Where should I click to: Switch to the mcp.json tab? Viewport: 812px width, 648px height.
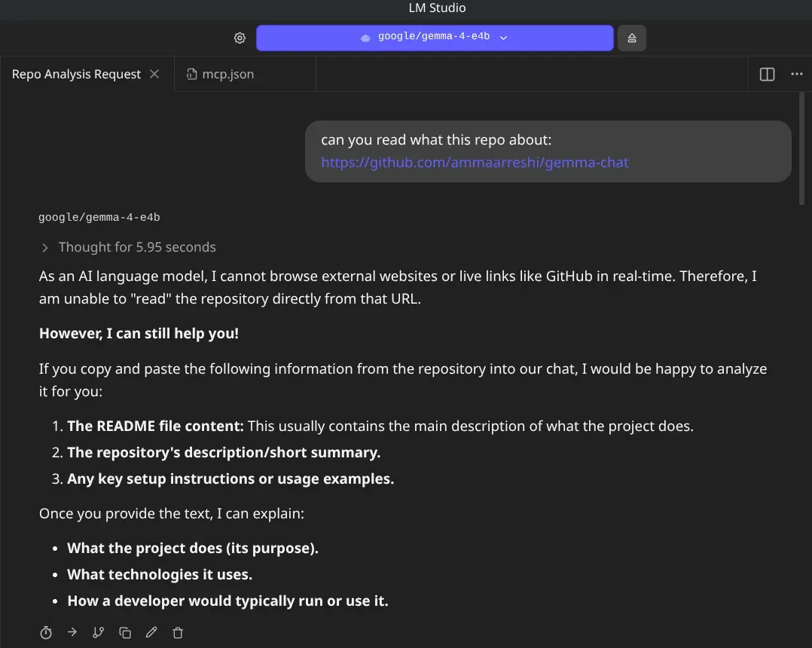point(221,74)
